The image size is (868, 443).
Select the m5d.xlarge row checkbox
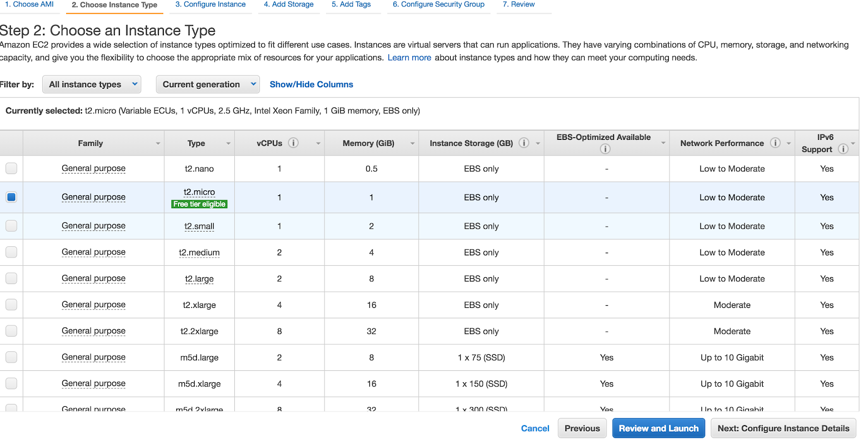coord(11,384)
